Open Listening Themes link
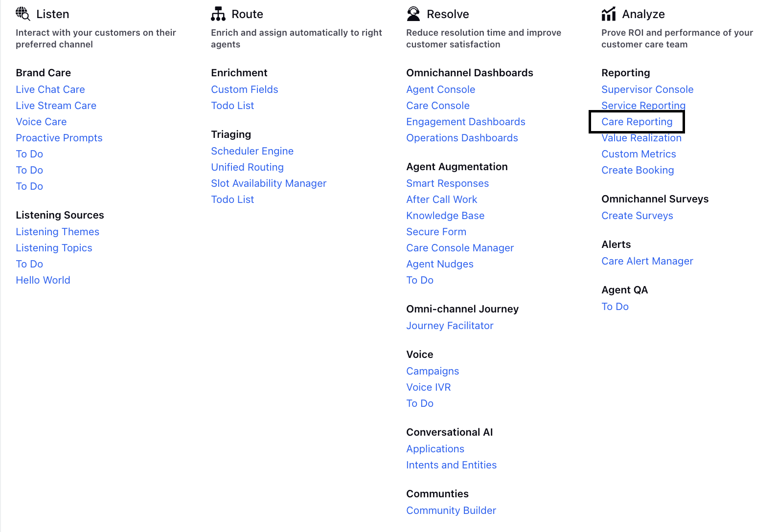The height and width of the screenshot is (532, 777). 57,232
